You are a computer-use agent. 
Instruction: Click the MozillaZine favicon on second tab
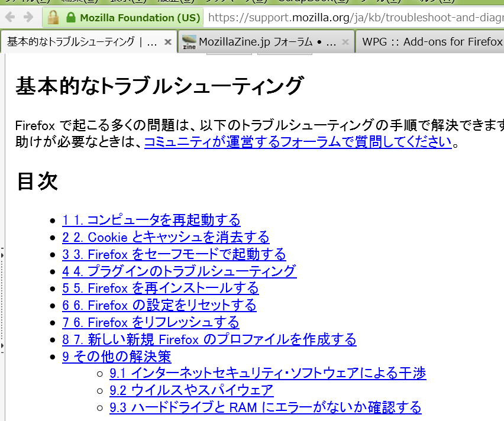(189, 42)
